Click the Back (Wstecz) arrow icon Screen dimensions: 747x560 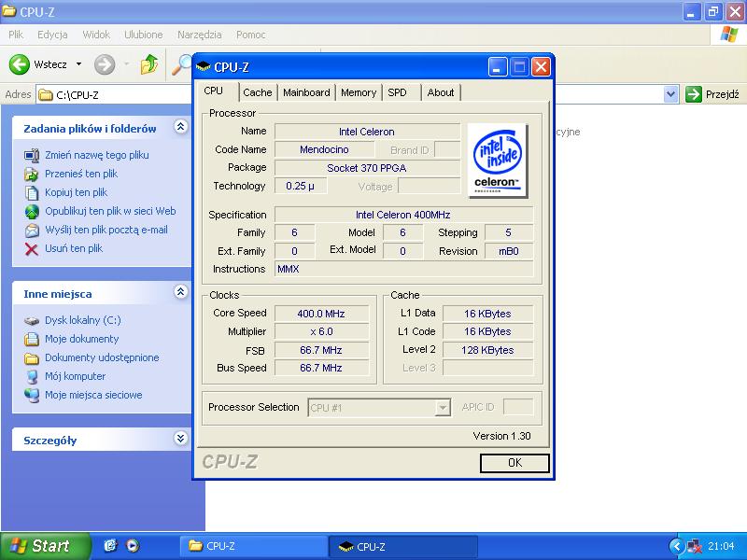click(x=20, y=64)
